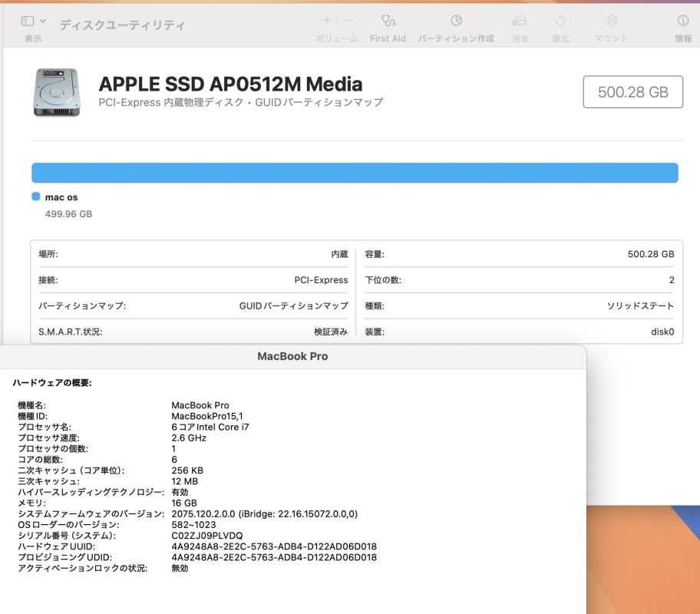Select the 接続 PCI-Express value
Screen dimensions: 700x614
coord(321,280)
